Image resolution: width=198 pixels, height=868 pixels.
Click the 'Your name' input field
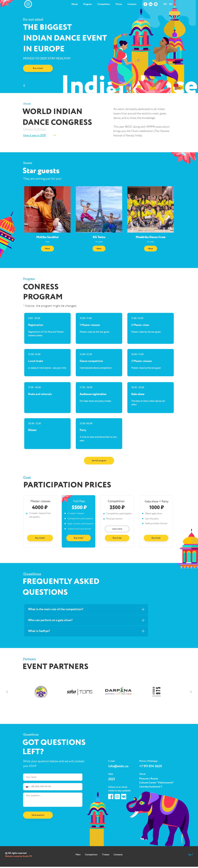point(53,777)
